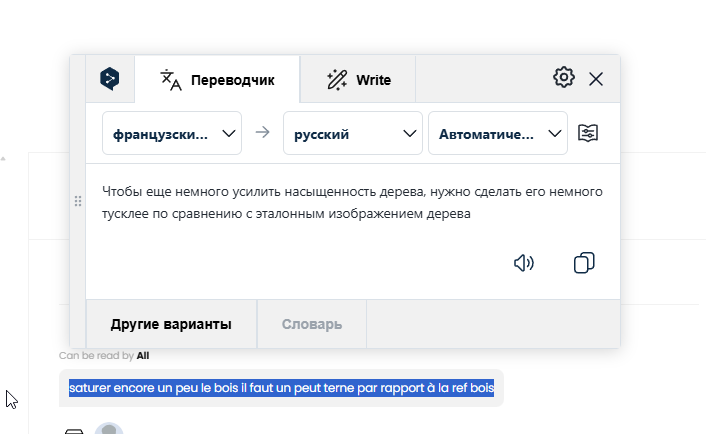
Task: Expand the French source language dropdown
Action: pyautogui.click(x=172, y=133)
